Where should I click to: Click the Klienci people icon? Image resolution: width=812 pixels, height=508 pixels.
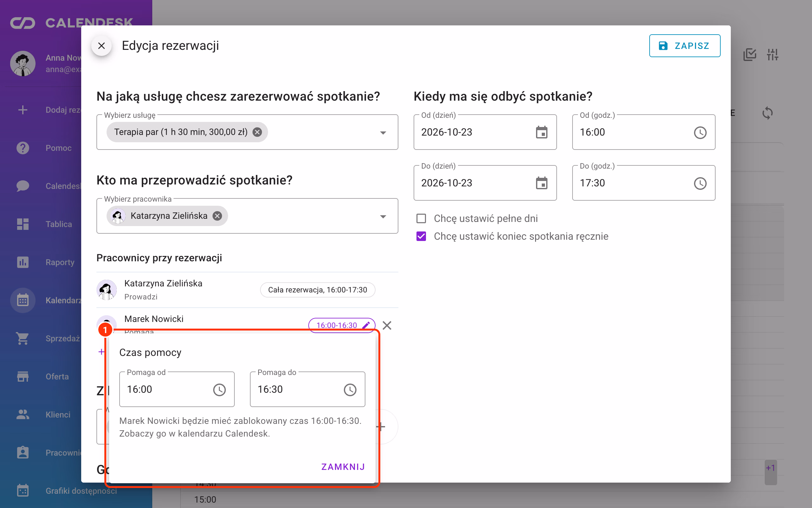point(23,415)
